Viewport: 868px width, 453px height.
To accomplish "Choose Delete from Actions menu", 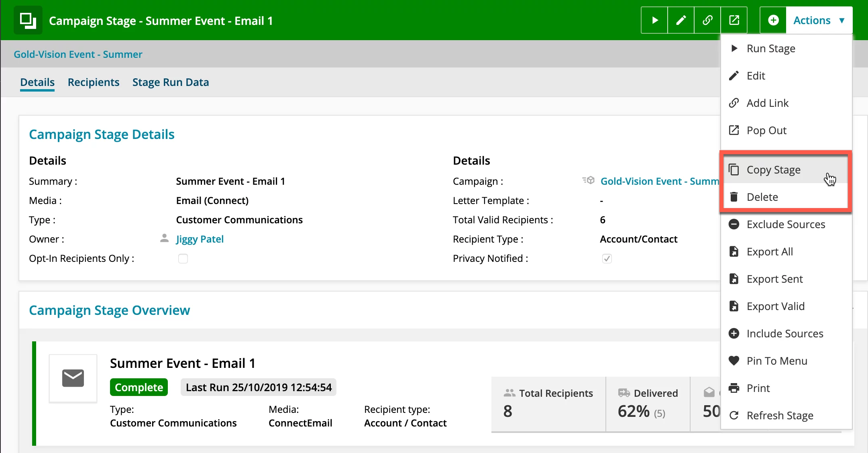I will tap(786, 197).
